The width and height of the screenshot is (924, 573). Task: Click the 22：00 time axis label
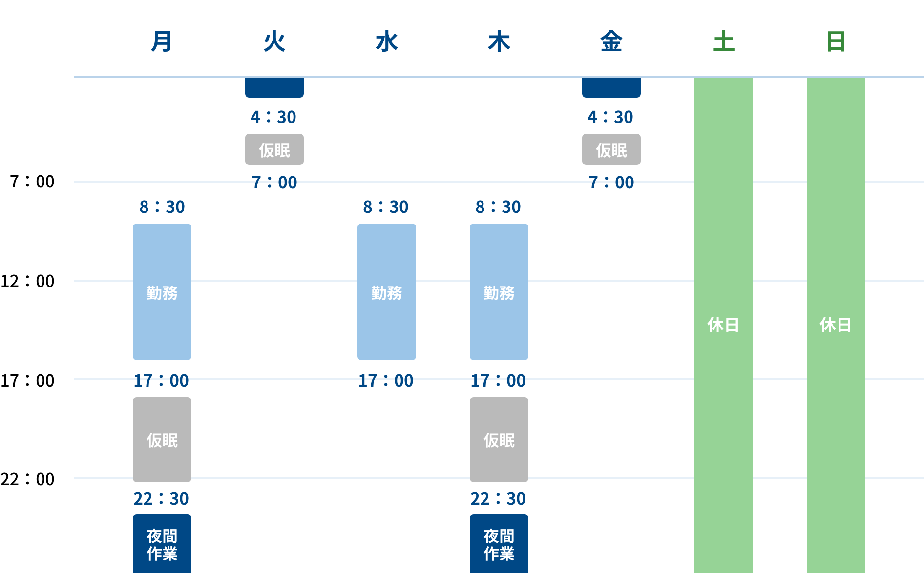pyautogui.click(x=27, y=479)
